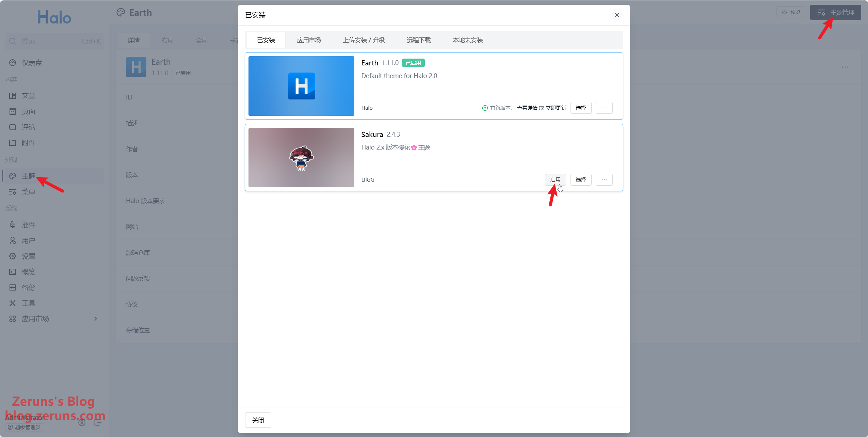Click the 立即更新 link for Earth
This screenshot has width=868, height=437.
556,108
